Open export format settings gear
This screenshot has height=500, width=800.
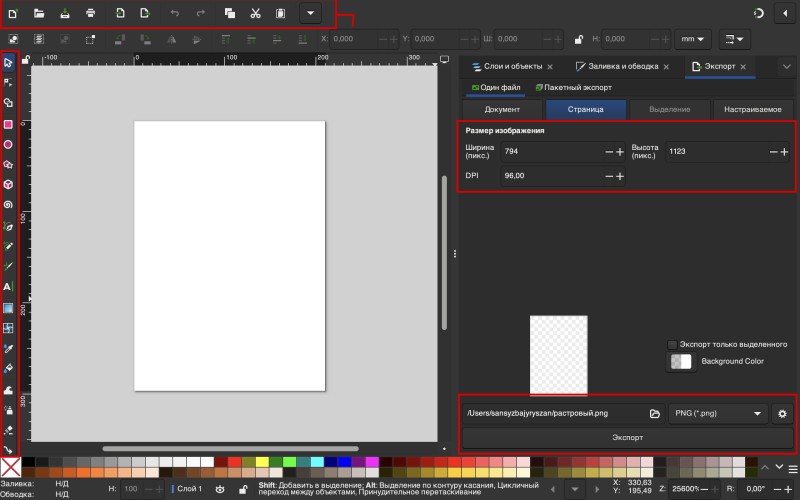tap(782, 414)
